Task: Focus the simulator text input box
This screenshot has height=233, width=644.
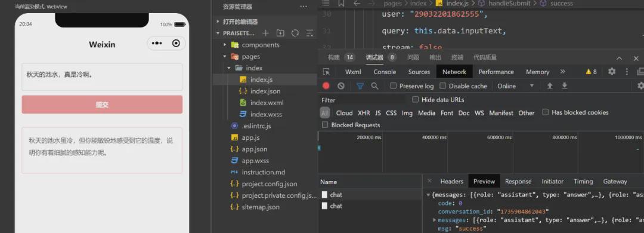Action: tap(102, 76)
